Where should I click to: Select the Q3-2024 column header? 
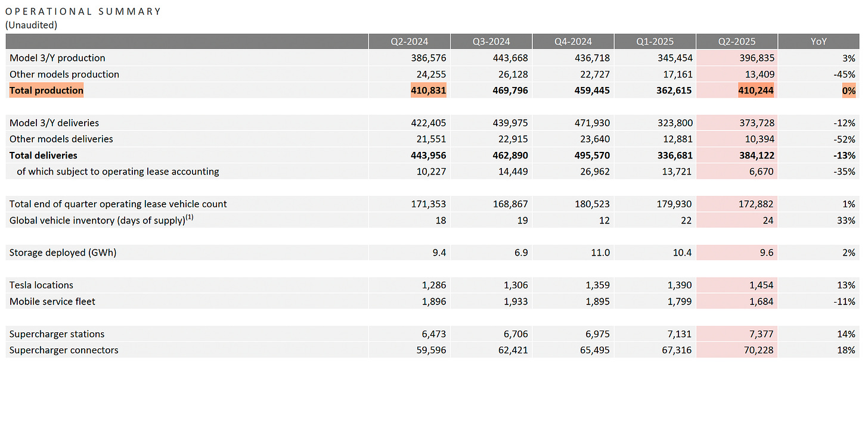pos(491,42)
